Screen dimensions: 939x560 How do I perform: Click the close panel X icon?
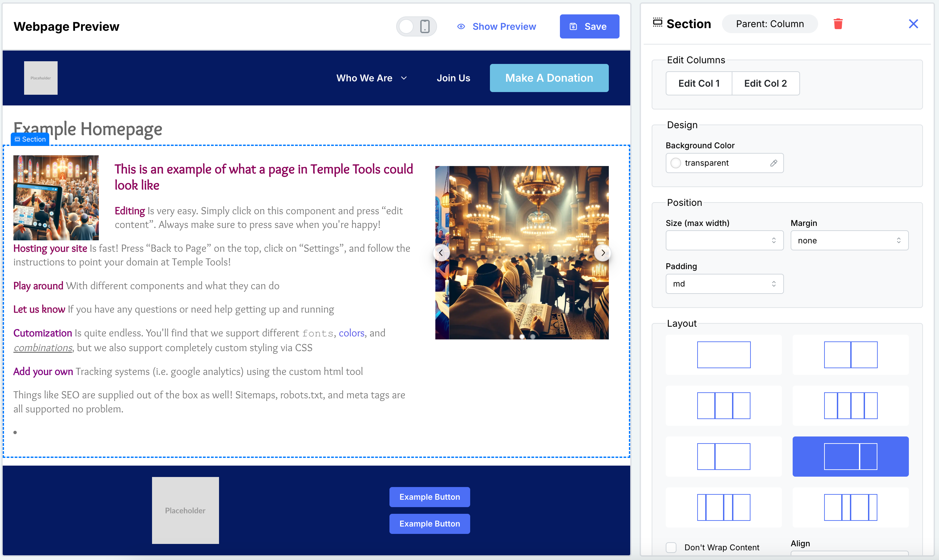coord(914,24)
